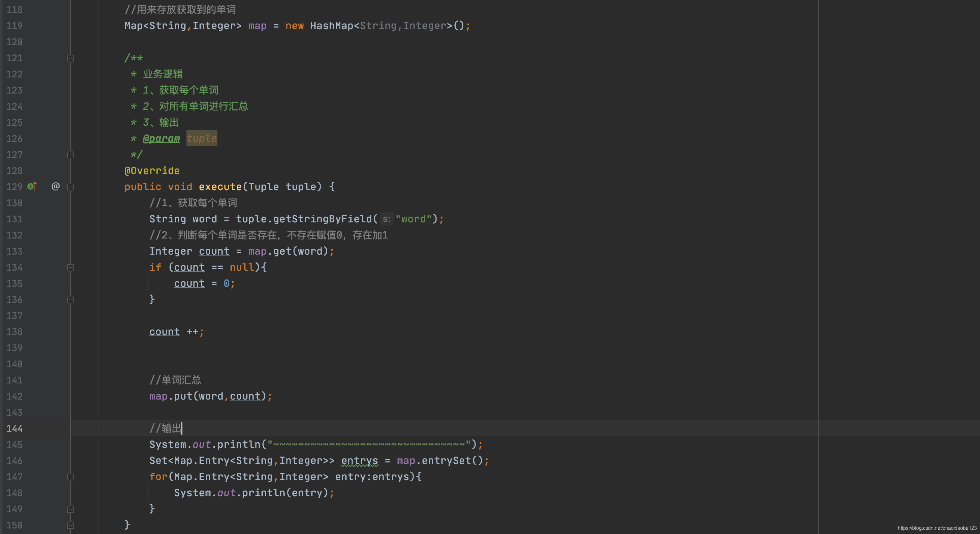Click the fold end marker on line 127
The image size is (980, 534).
click(x=70, y=155)
